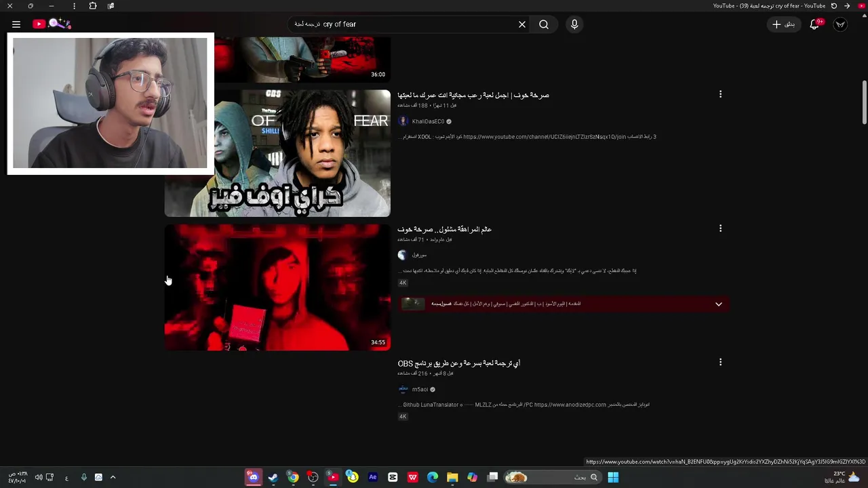Click the taskbar search box
The height and width of the screenshot is (488, 868).
pos(551,477)
